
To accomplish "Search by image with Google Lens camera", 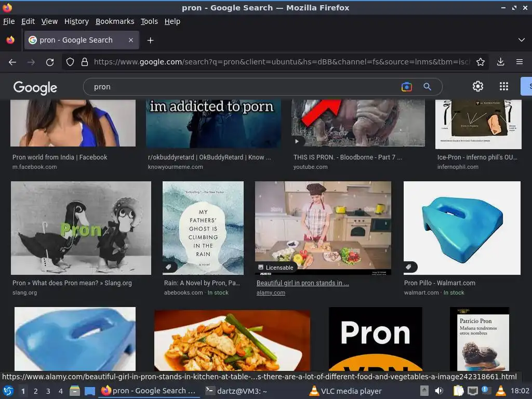I will coord(406,87).
